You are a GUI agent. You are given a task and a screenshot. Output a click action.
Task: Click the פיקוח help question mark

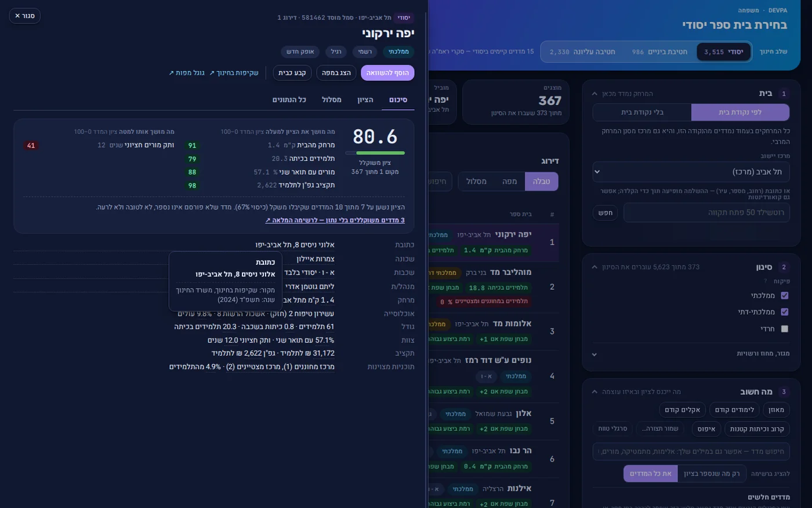click(x=766, y=281)
